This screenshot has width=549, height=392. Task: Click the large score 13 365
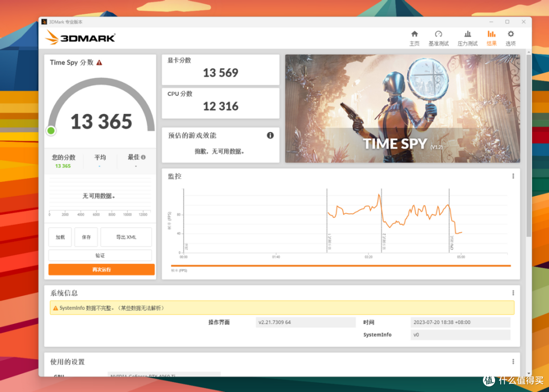(x=101, y=122)
